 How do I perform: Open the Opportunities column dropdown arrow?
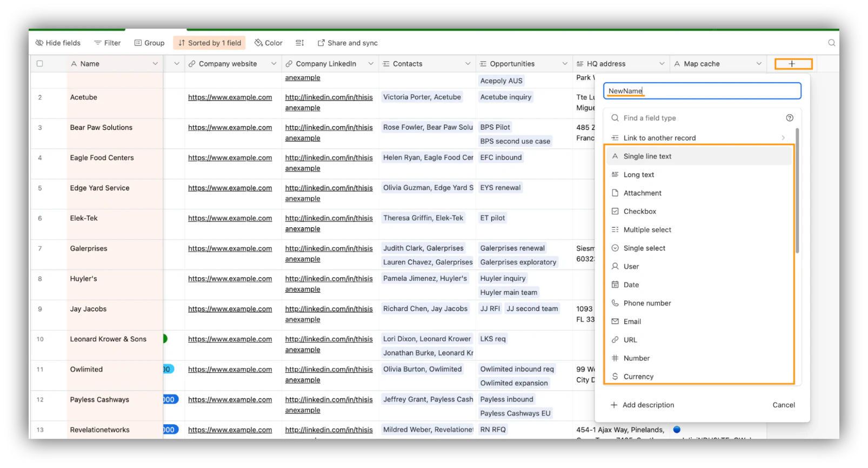565,64
